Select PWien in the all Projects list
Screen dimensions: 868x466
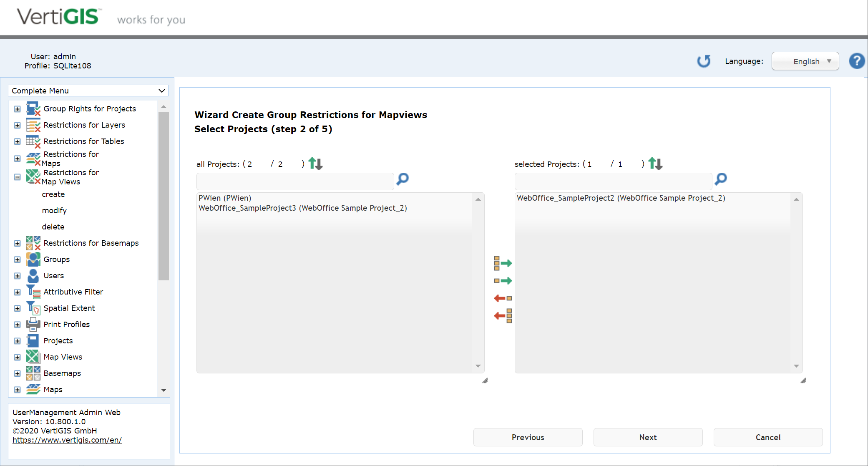[224, 198]
